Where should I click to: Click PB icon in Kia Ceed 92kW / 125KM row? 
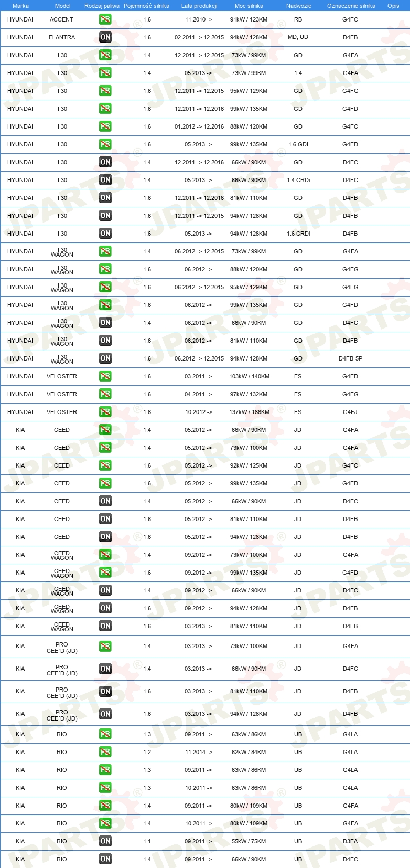pyautogui.click(x=105, y=465)
